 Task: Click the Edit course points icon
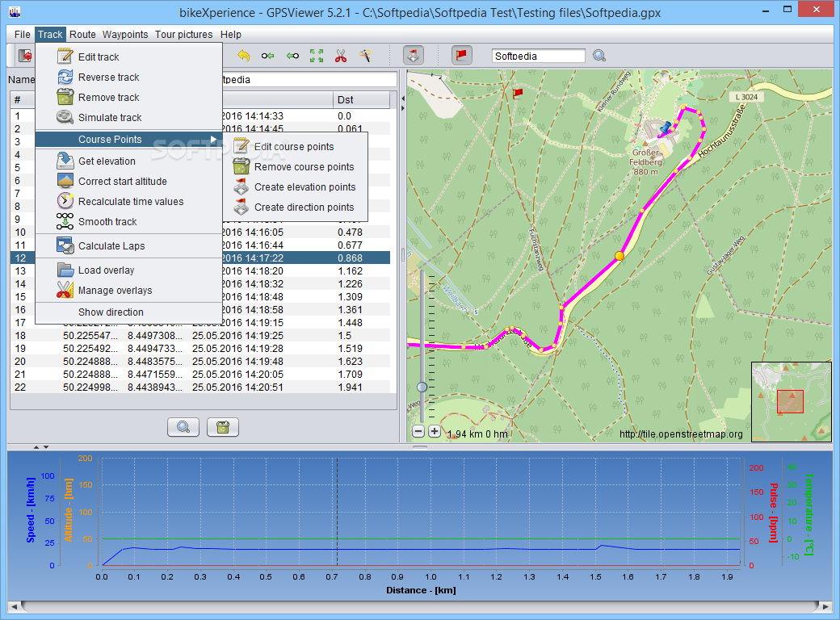[x=241, y=145]
